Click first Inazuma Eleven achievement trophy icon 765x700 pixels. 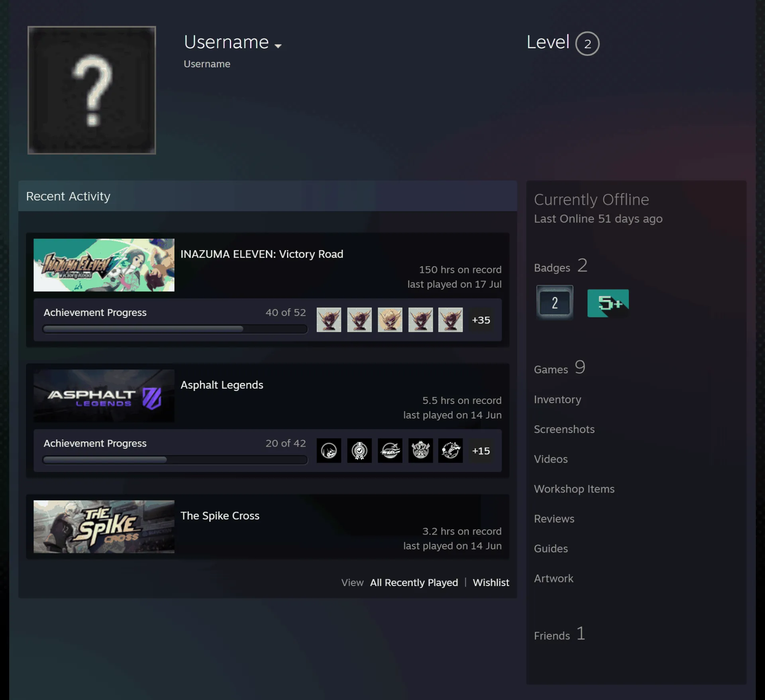329,320
